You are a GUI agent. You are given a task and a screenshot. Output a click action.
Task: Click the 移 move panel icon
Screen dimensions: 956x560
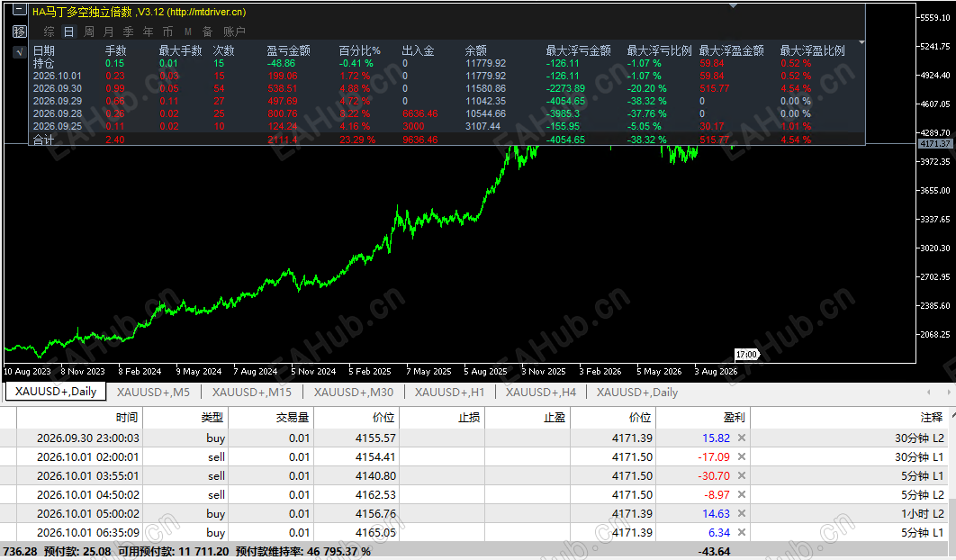click(x=20, y=32)
